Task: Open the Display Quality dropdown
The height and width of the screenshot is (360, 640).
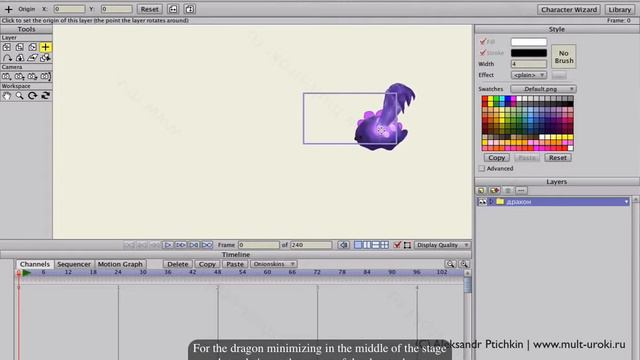Action: point(442,245)
